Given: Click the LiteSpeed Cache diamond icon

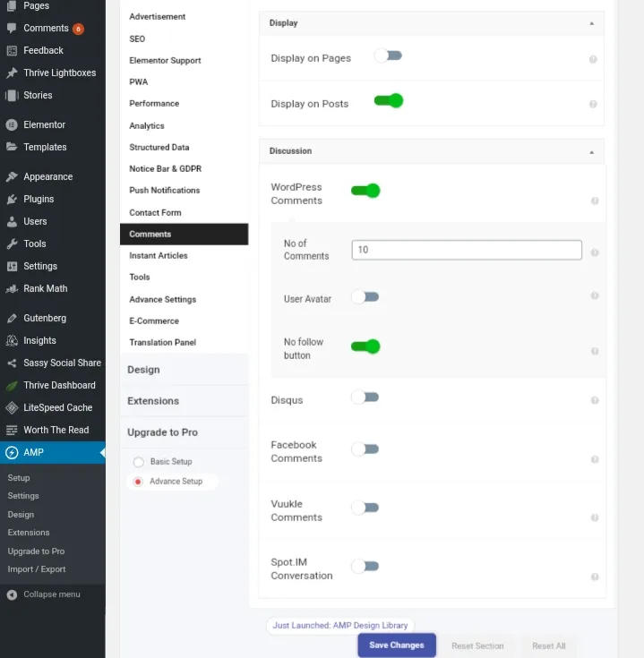Looking at the screenshot, I should [x=12, y=407].
